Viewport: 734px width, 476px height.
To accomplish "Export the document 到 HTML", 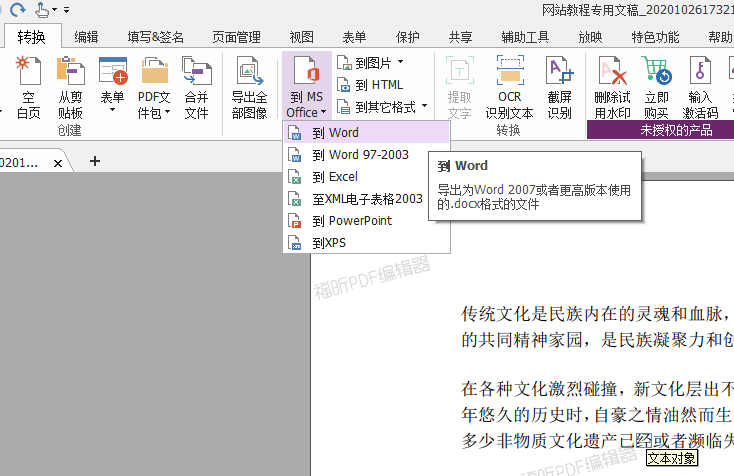I will [370, 85].
